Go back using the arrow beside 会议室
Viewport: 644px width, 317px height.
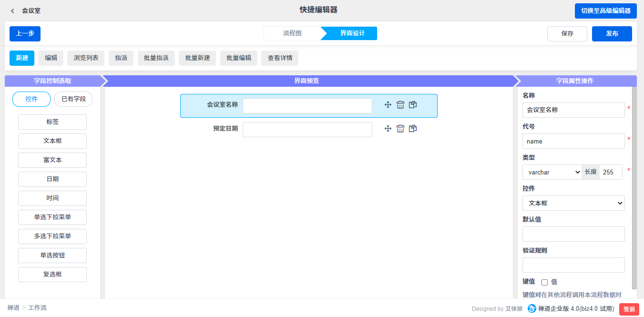pos(12,10)
